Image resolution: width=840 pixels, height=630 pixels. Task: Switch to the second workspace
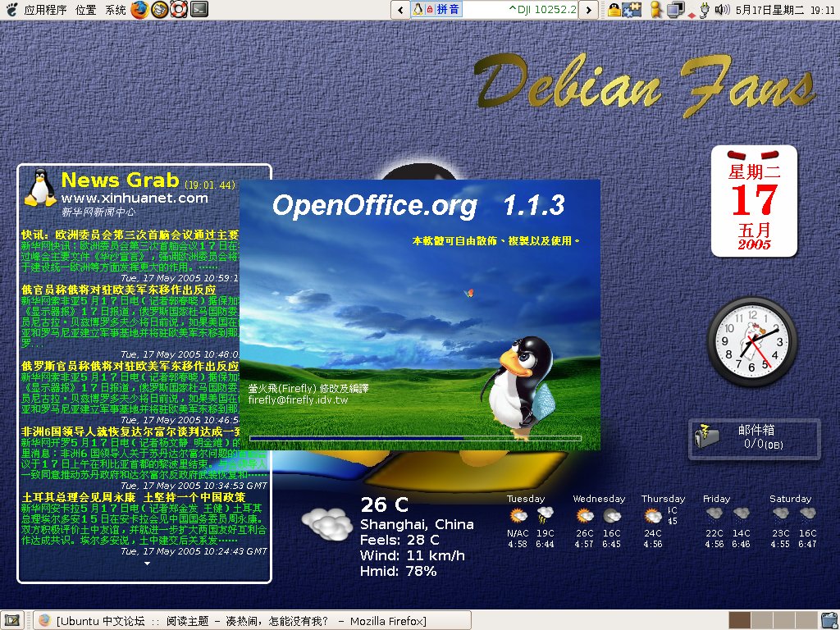coord(762,620)
